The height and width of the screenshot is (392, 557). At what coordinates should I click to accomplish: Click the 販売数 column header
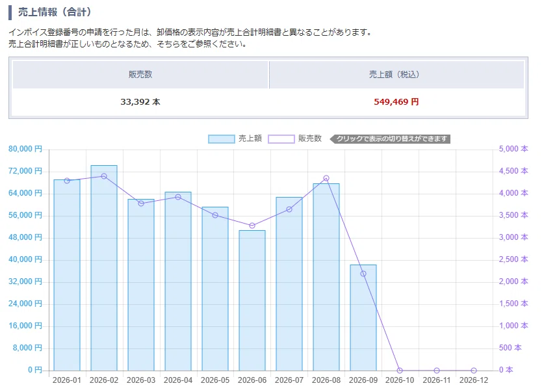coord(140,75)
